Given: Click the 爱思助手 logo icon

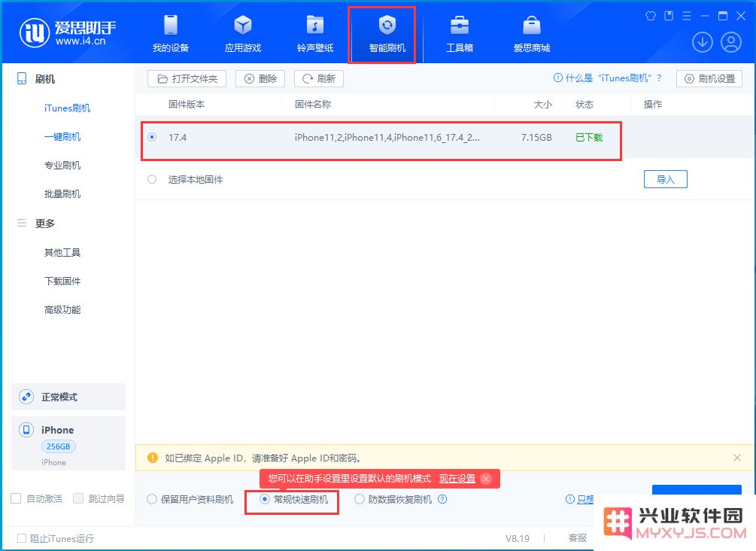Looking at the screenshot, I should pos(35,33).
